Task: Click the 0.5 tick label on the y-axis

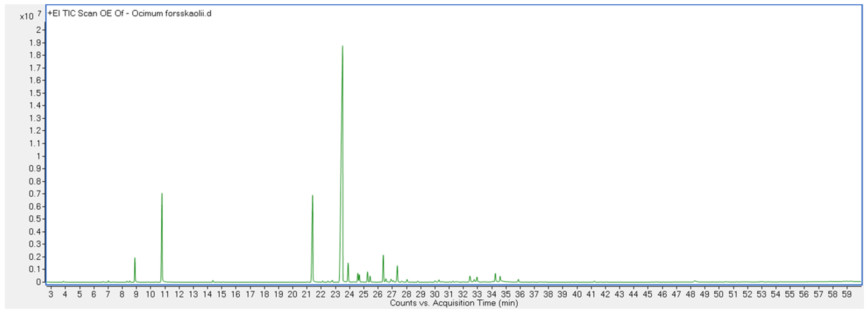Action: click(x=35, y=219)
